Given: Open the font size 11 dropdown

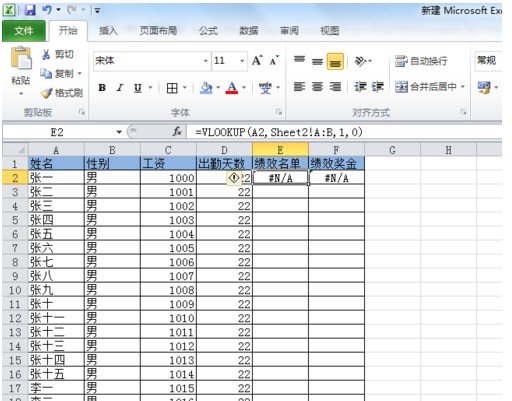Looking at the screenshot, I should tap(242, 61).
